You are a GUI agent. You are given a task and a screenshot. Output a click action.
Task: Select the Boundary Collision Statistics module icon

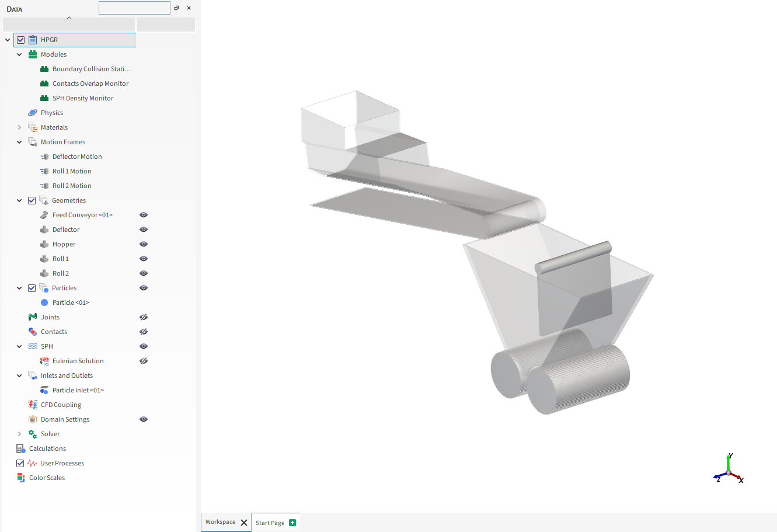[44, 69]
